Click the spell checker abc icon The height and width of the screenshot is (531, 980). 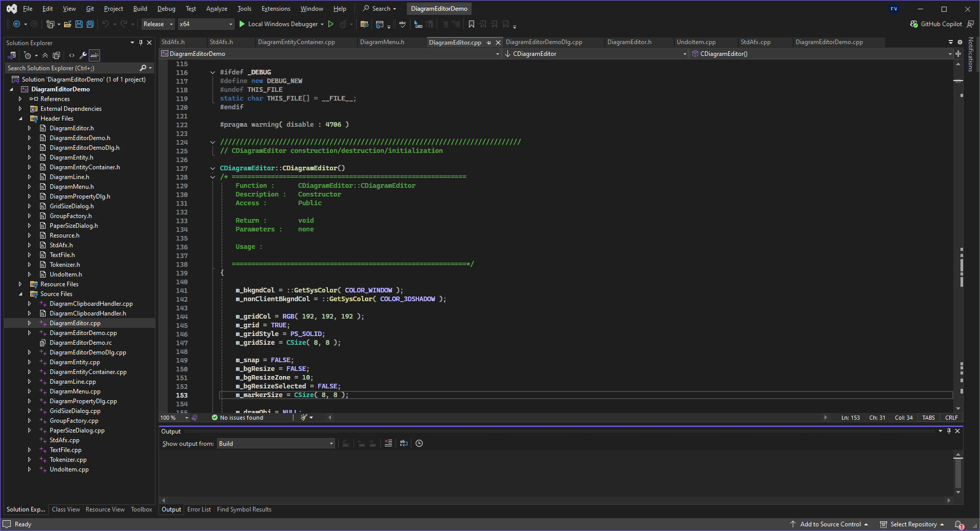(402, 24)
